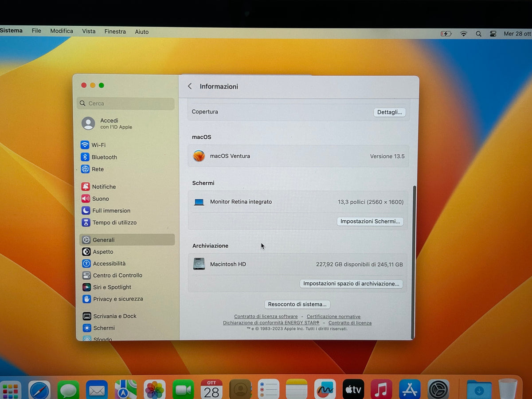Open Maps from the Dock
532x399 pixels.
click(x=126, y=390)
